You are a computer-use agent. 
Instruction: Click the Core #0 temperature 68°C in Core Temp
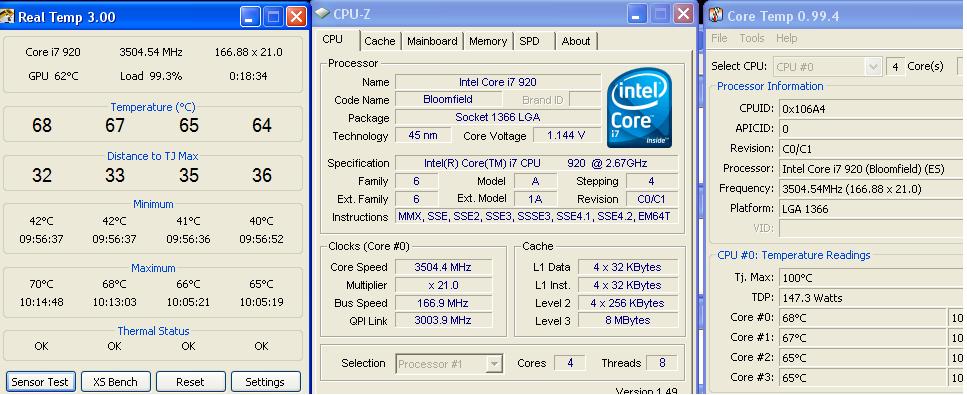pos(862,318)
